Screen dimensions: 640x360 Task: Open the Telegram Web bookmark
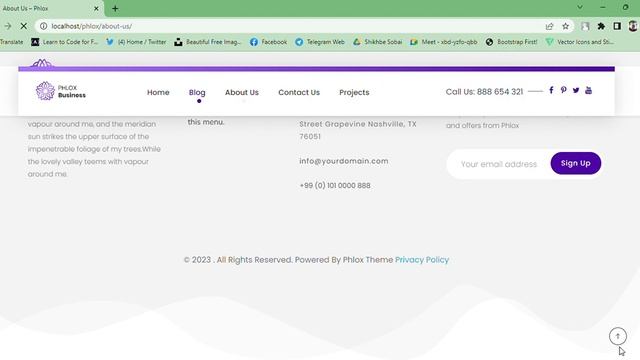tap(320, 42)
